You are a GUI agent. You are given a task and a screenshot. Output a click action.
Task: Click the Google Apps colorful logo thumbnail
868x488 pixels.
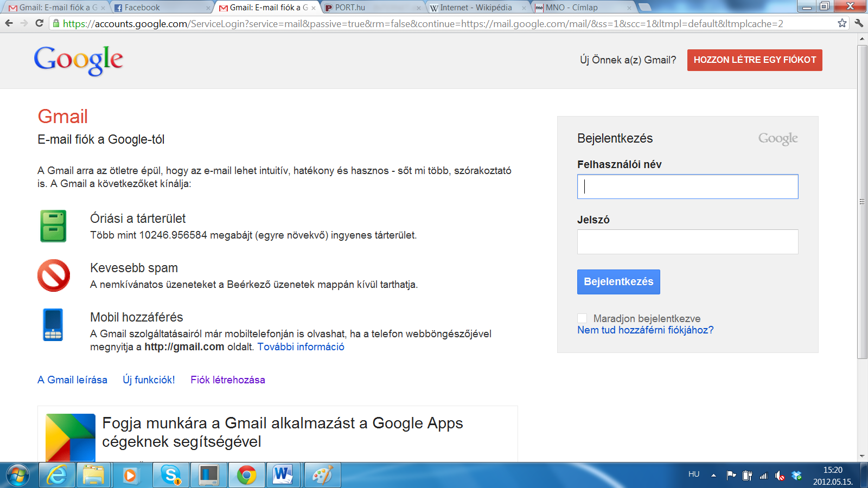point(71,438)
